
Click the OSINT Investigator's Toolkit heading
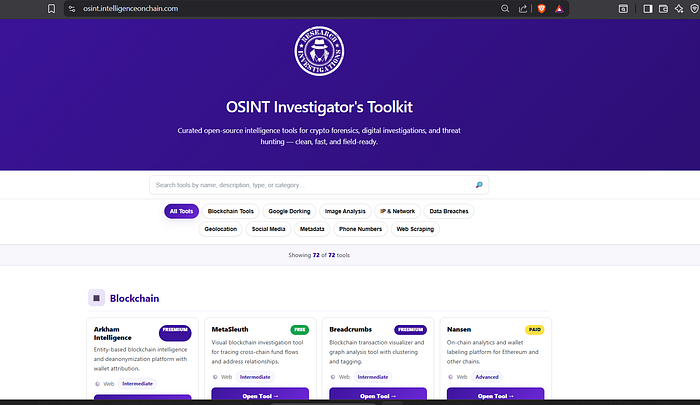click(319, 107)
